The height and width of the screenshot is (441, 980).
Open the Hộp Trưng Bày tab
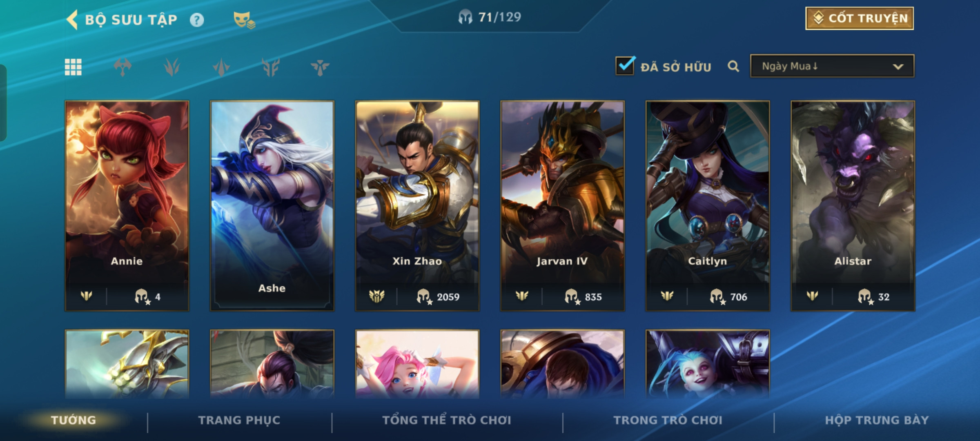click(x=877, y=420)
